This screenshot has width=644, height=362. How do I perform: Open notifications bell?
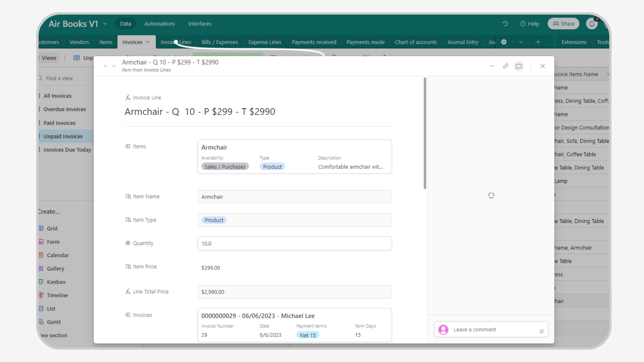click(x=592, y=24)
